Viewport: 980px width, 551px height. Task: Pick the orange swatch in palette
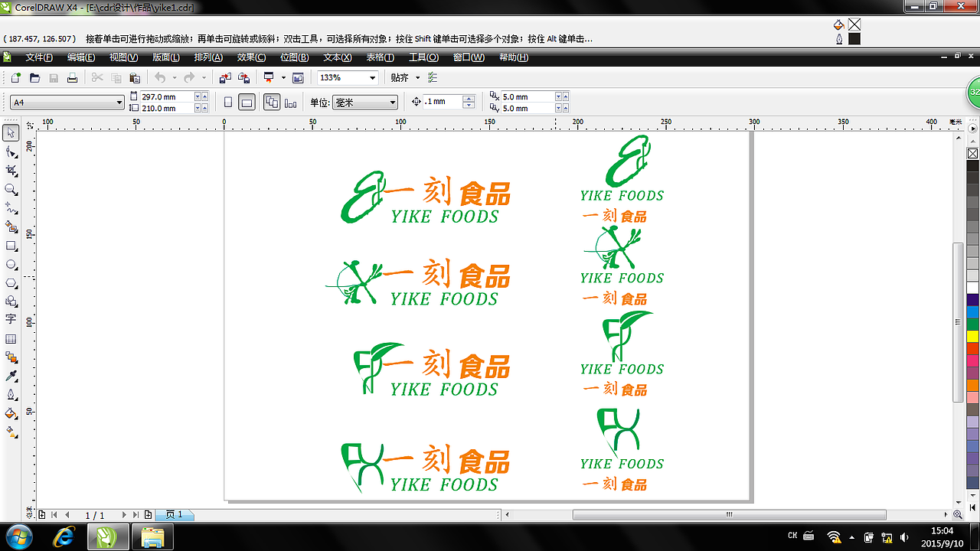(972, 386)
